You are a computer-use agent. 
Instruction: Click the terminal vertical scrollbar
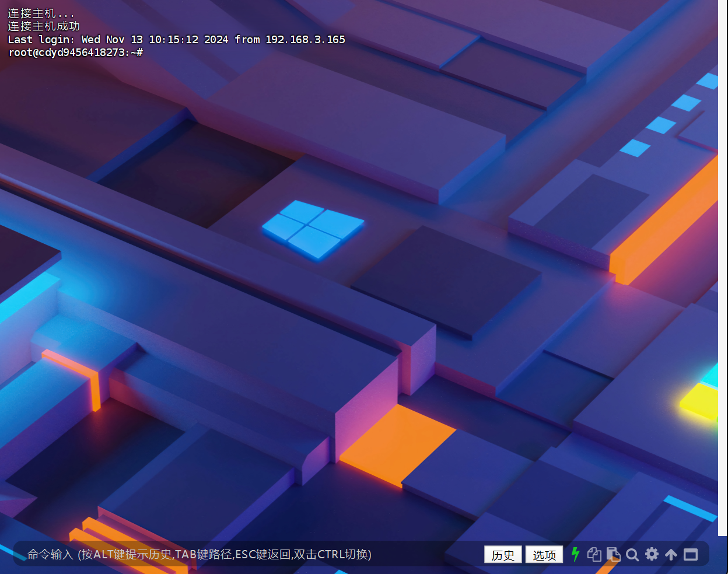(x=722, y=268)
